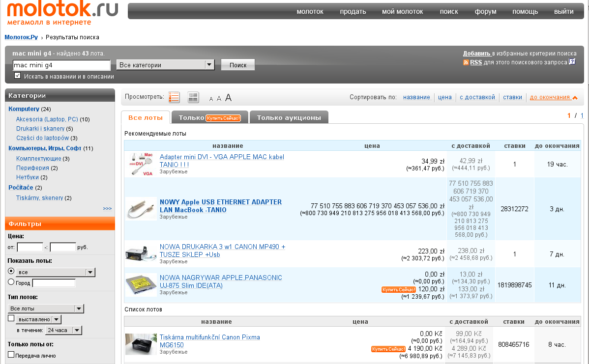Check the 'Передача лично' checkbox

[11, 355]
